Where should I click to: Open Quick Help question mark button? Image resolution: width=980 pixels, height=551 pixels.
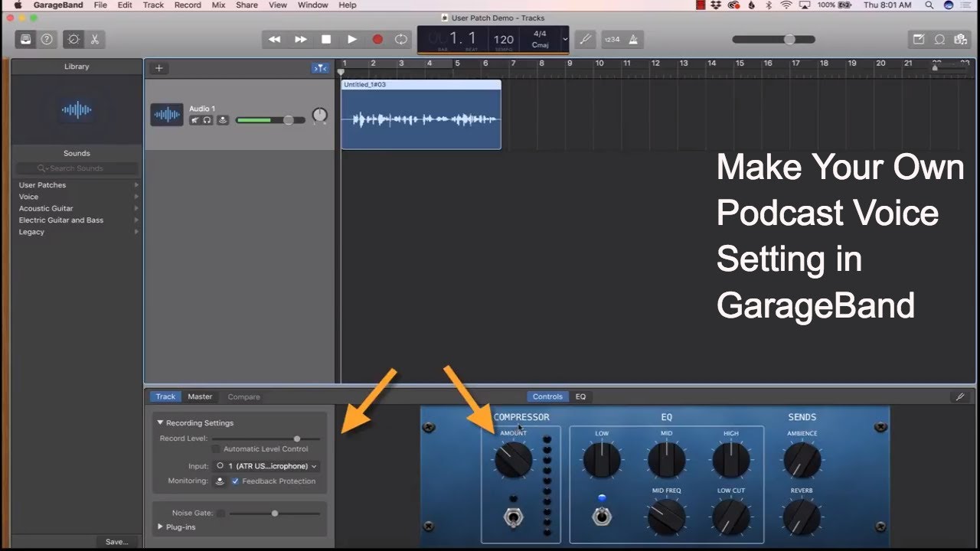pos(47,39)
